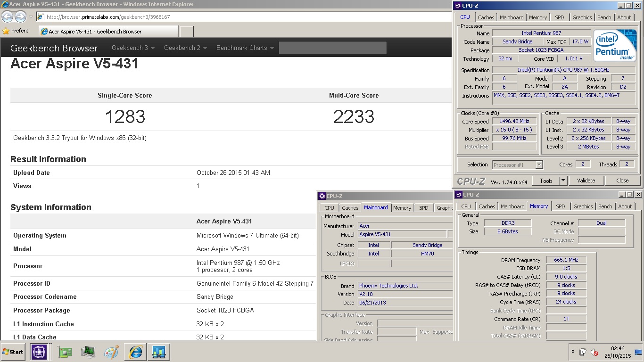
Task: Click the BIOS Version value V2.18
Action: (x=405, y=294)
